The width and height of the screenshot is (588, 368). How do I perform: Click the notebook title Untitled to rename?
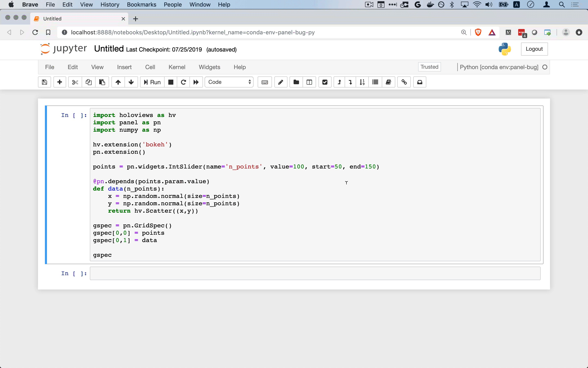109,49
